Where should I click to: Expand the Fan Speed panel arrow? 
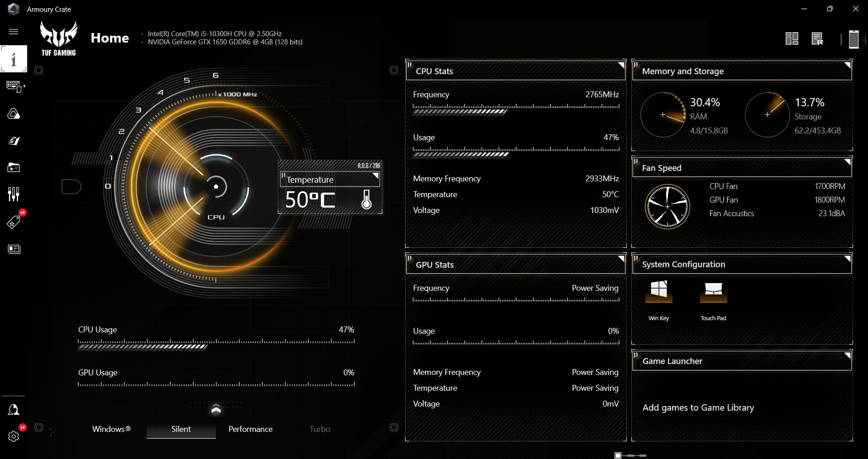click(x=848, y=162)
